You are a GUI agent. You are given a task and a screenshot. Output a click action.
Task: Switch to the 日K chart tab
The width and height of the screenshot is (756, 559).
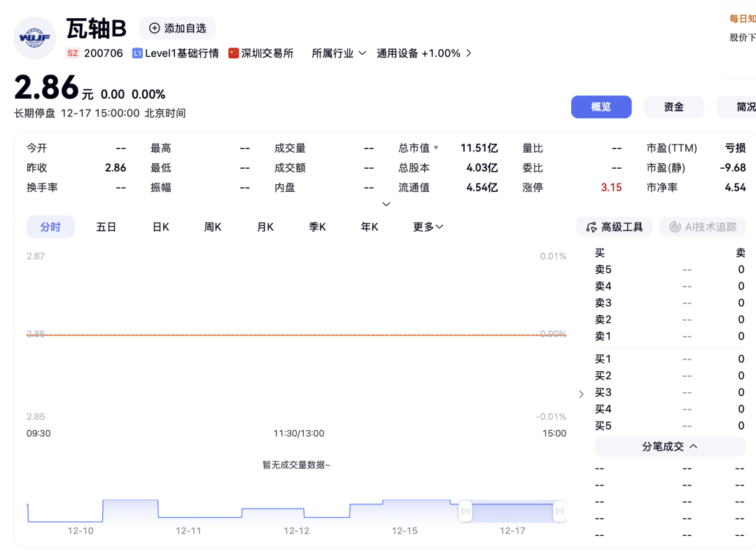[161, 227]
